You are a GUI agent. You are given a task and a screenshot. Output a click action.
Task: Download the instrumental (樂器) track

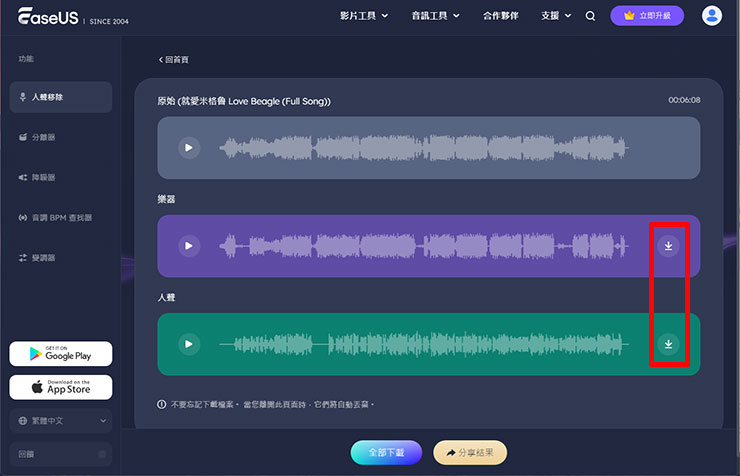coord(669,246)
